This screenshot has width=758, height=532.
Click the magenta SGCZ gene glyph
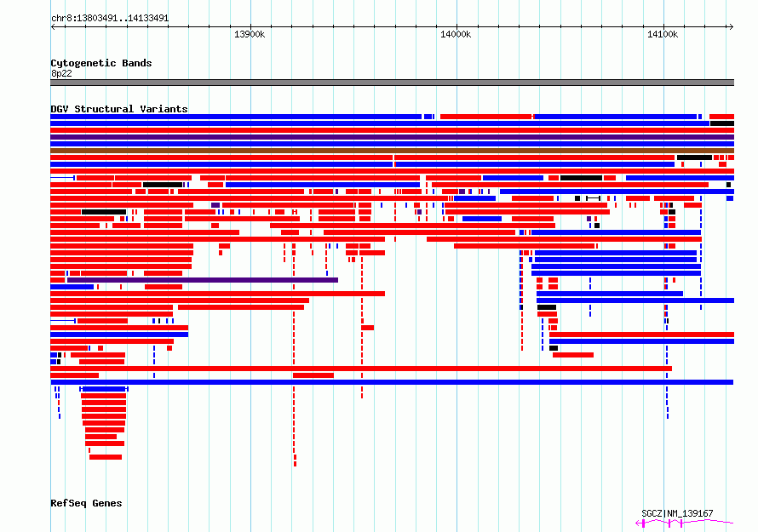coord(685,523)
